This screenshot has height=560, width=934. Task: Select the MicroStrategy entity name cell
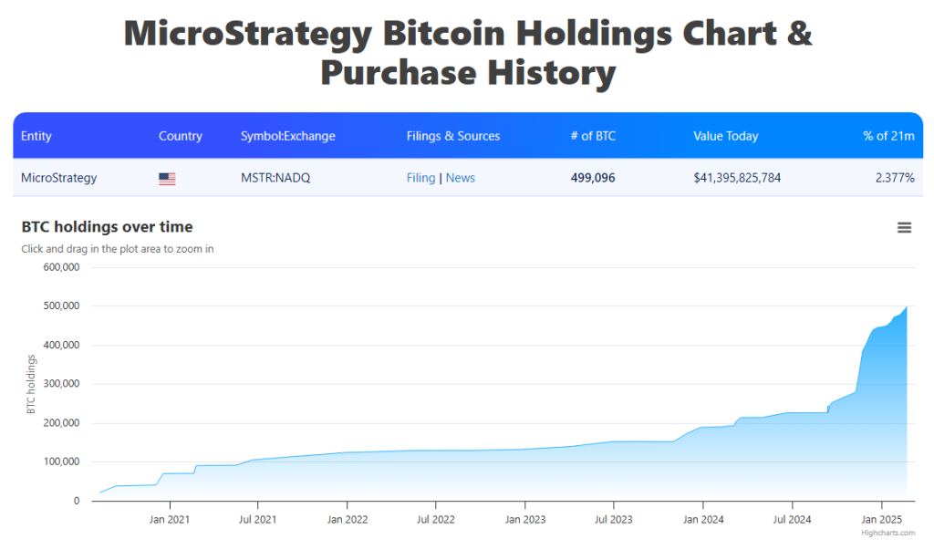(x=58, y=178)
